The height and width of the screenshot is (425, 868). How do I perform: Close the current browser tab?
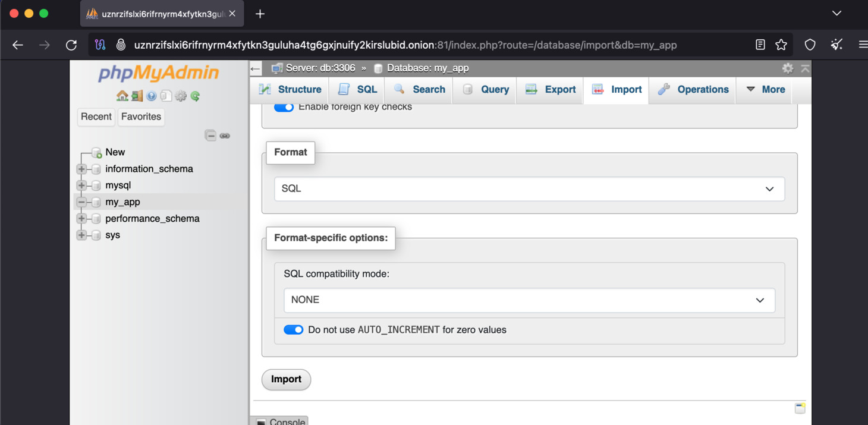[x=232, y=14]
